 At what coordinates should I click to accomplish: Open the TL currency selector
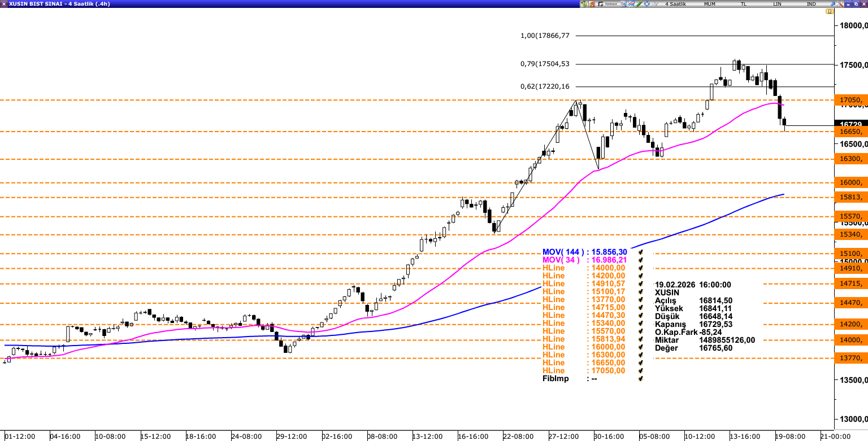click(x=744, y=4)
